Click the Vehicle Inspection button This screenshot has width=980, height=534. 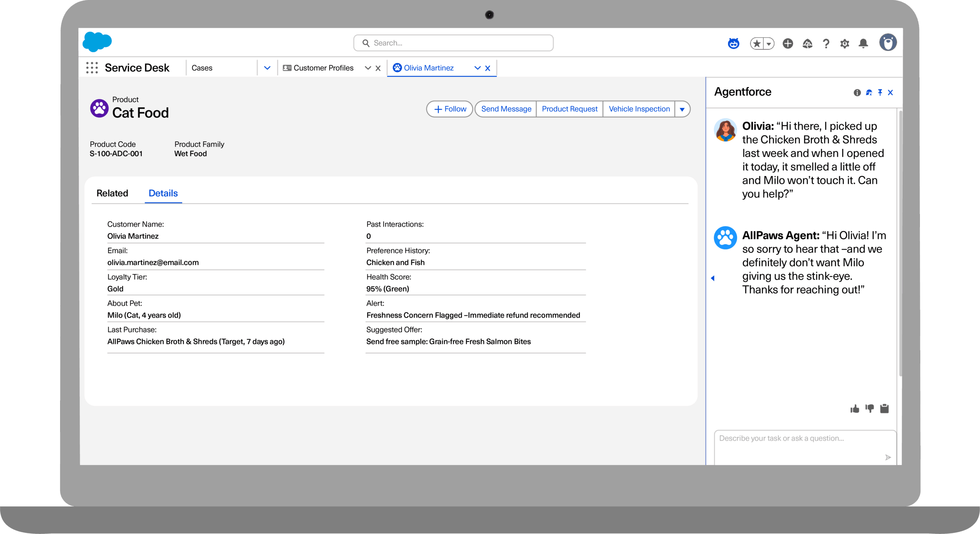639,109
